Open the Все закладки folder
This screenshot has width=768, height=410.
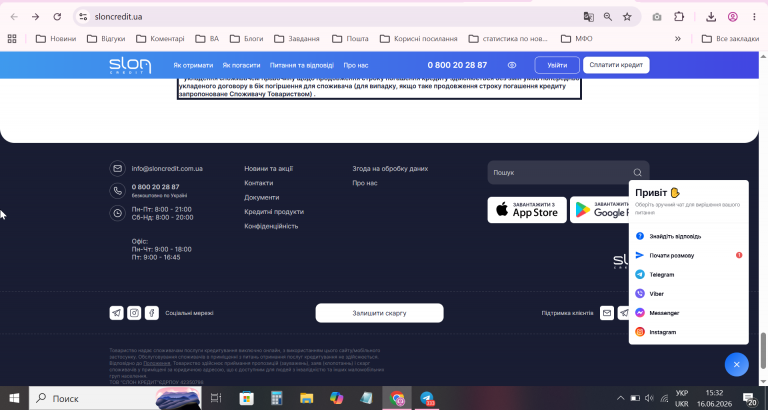[x=730, y=39]
